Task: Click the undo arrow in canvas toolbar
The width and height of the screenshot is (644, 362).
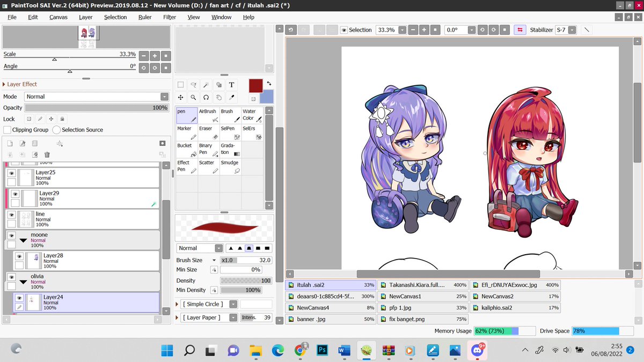Action: (x=291, y=30)
